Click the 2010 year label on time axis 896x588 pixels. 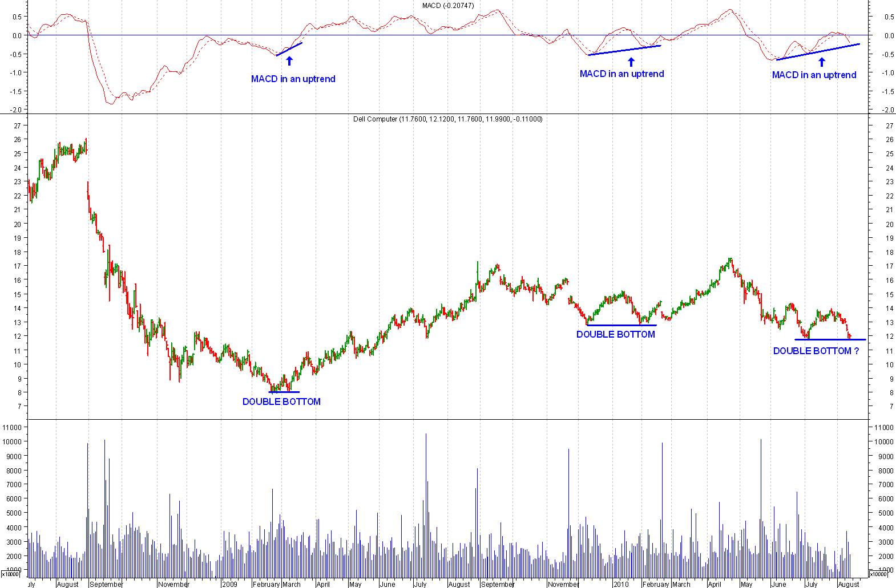pyautogui.click(x=621, y=584)
